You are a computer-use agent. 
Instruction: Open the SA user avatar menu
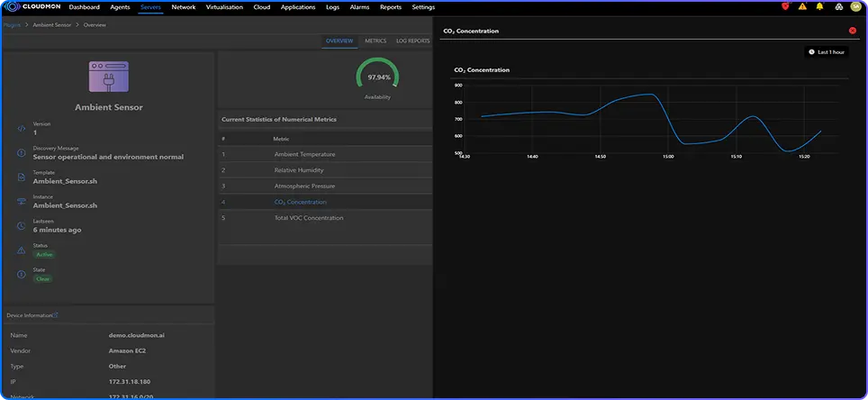(x=855, y=6)
